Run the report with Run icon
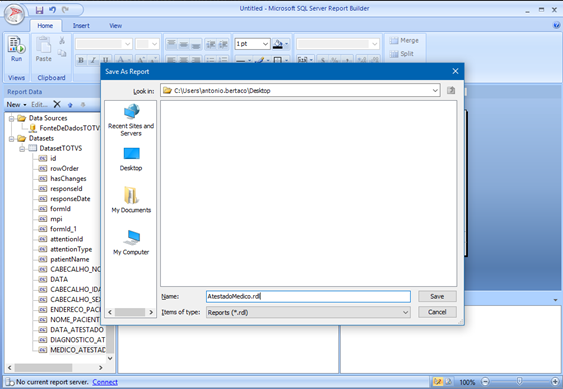This screenshot has width=563, height=389. point(16,49)
